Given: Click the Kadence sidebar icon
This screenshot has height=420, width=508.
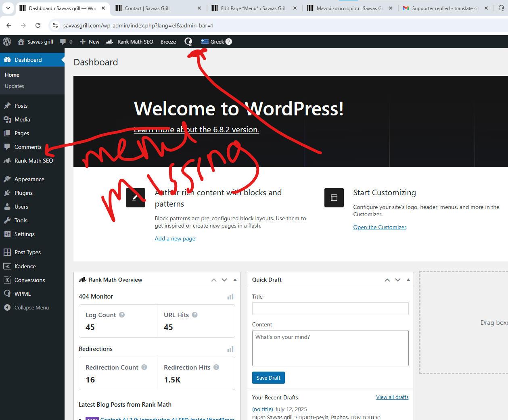Looking at the screenshot, I should (x=7, y=266).
